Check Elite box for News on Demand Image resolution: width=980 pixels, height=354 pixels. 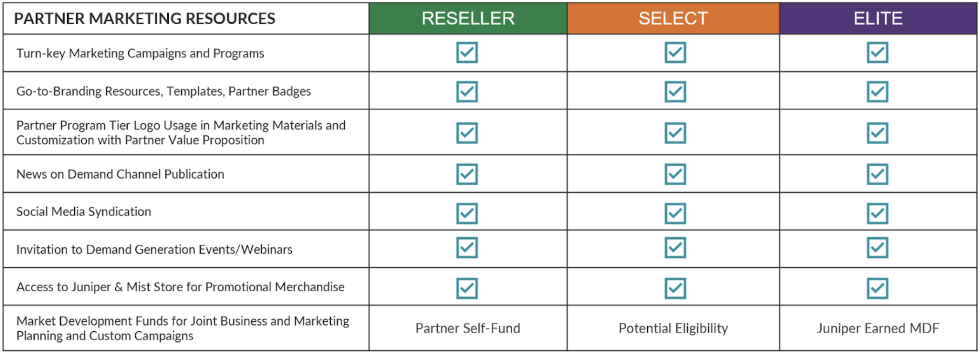(x=877, y=174)
